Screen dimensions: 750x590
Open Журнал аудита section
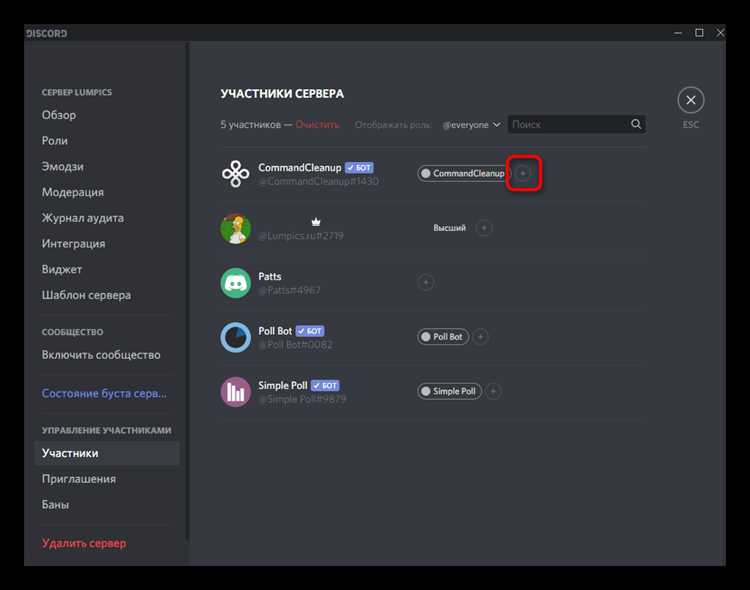83,218
